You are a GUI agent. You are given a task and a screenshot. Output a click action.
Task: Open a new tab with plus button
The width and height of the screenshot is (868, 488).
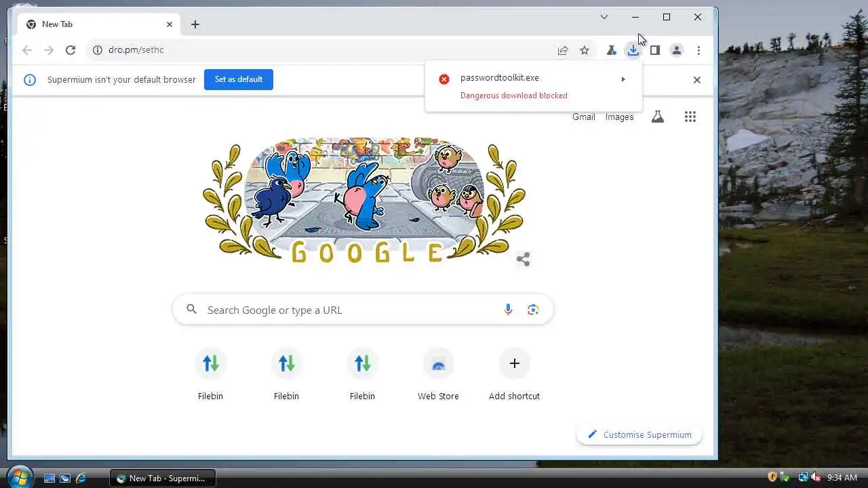click(x=195, y=24)
